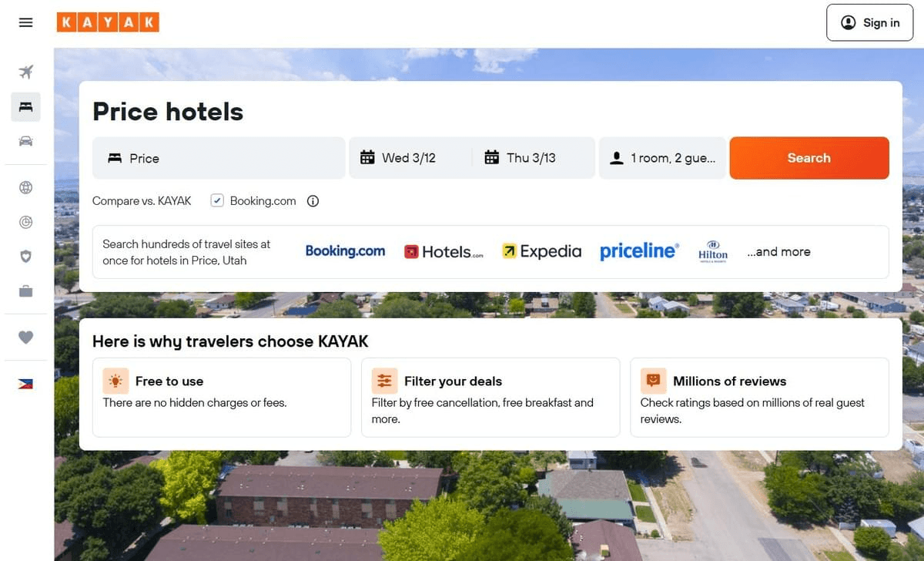Open Cars via the car sidebar icon
The image size is (924, 561).
(25, 141)
